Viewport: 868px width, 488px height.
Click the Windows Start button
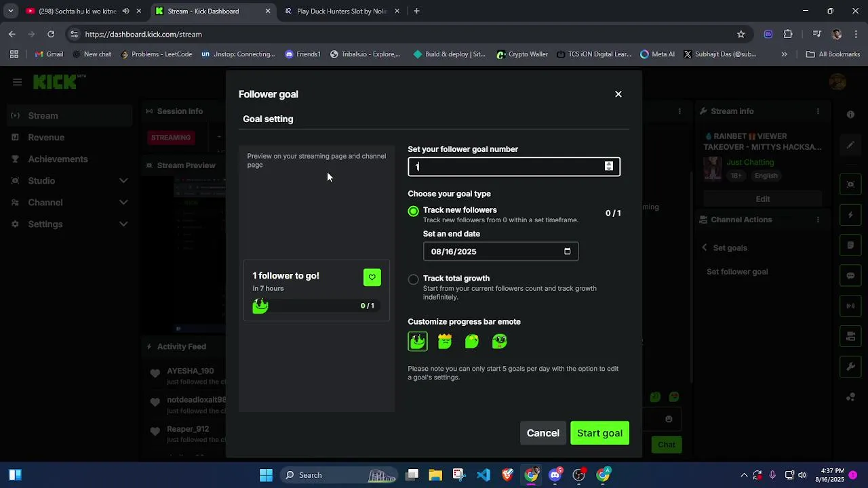coord(266,475)
